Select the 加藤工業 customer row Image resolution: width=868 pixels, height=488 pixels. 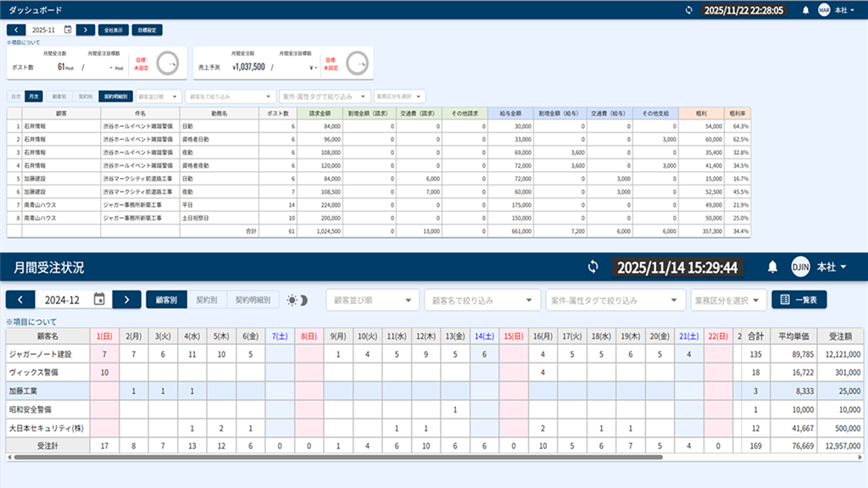433,391
